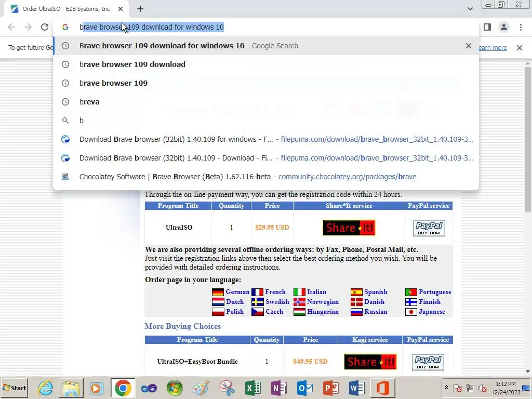Open the Portuguese order page link
Screen dimensions: 532x399
pos(435,292)
